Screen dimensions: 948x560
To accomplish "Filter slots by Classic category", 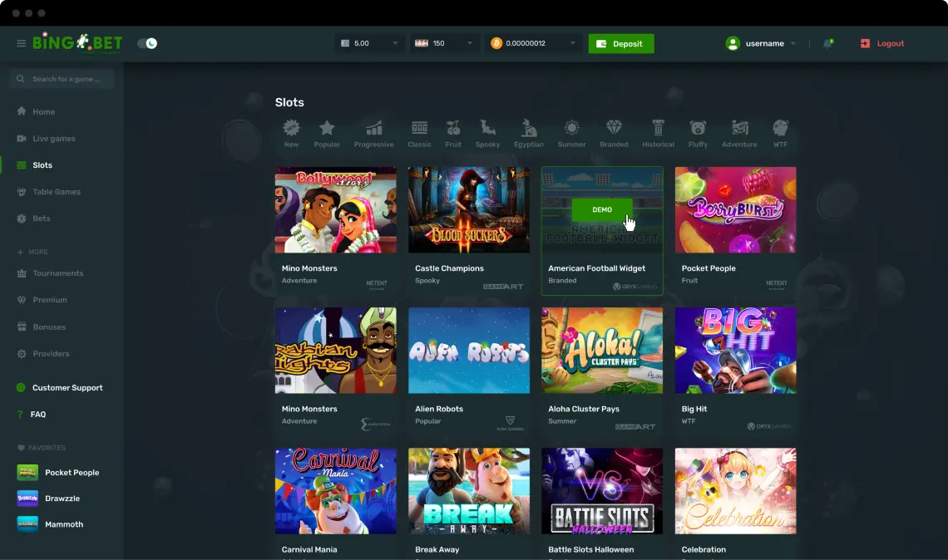I will (x=420, y=134).
